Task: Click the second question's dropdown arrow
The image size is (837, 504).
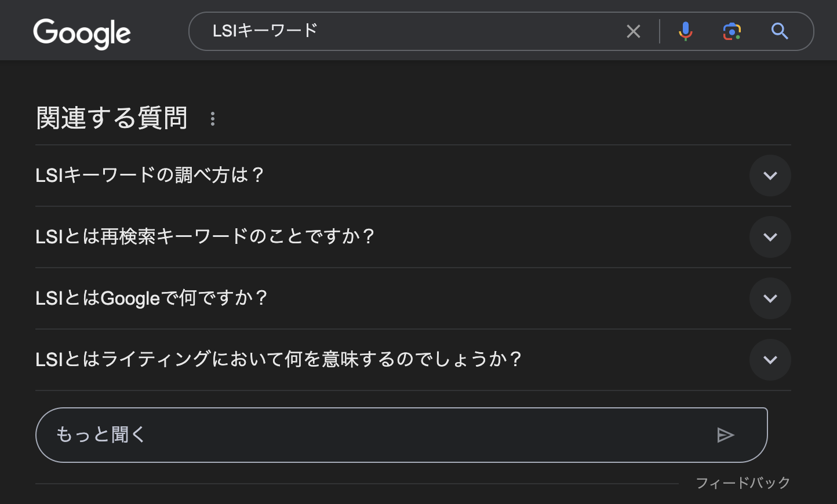Action: (770, 237)
